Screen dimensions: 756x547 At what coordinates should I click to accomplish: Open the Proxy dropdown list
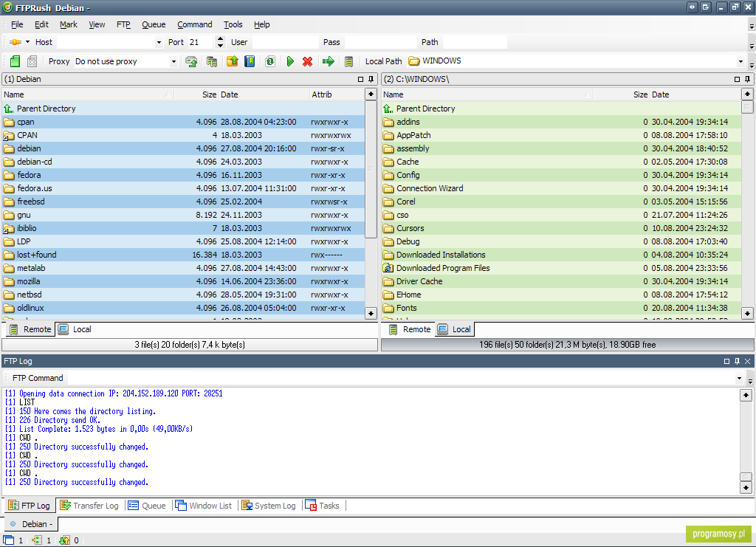coord(173,62)
